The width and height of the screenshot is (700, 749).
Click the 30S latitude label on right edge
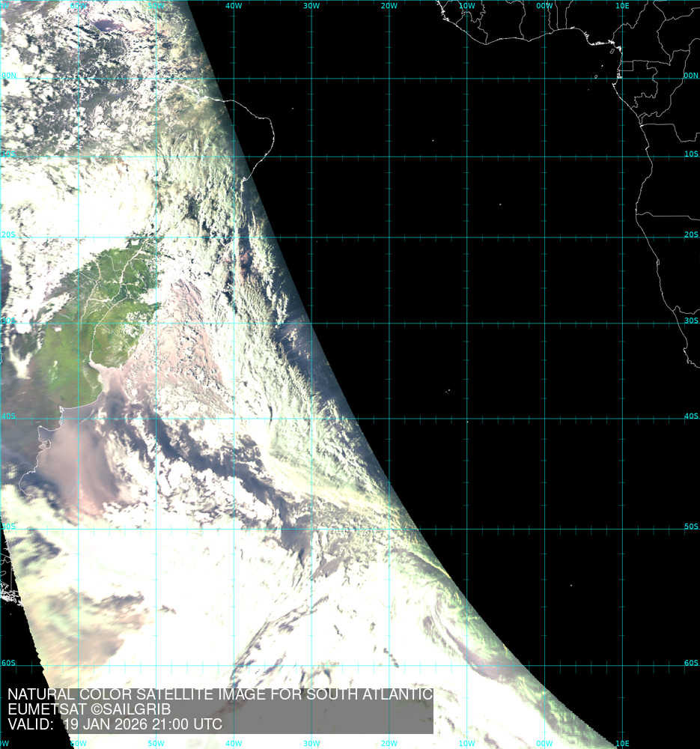point(690,321)
